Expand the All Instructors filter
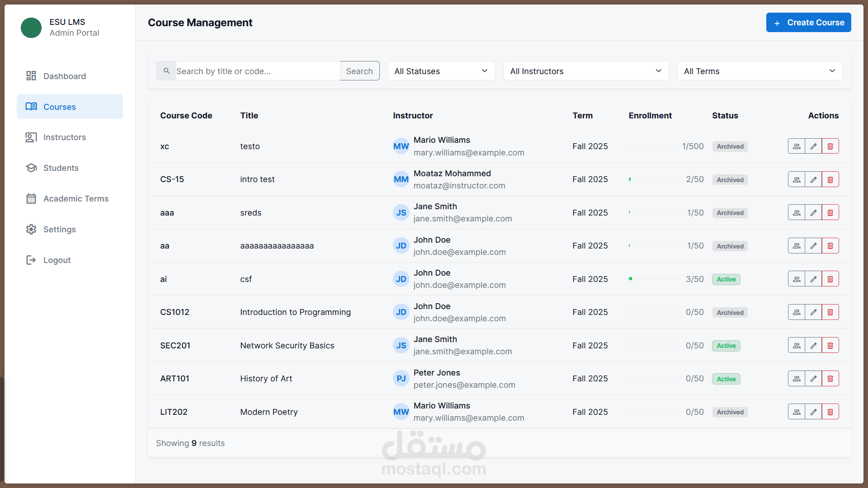Screen dimensions: 868x488 click(586, 71)
